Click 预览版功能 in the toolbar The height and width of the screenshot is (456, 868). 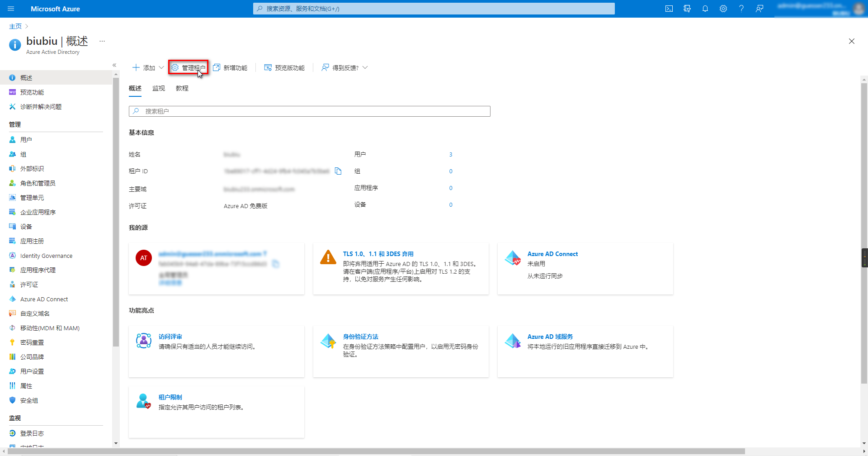[x=284, y=67]
